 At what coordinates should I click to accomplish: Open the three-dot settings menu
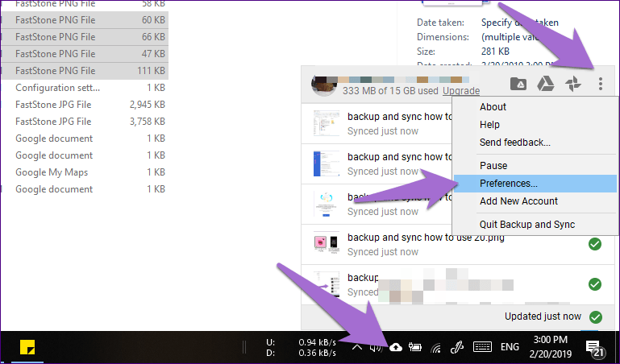click(x=600, y=84)
